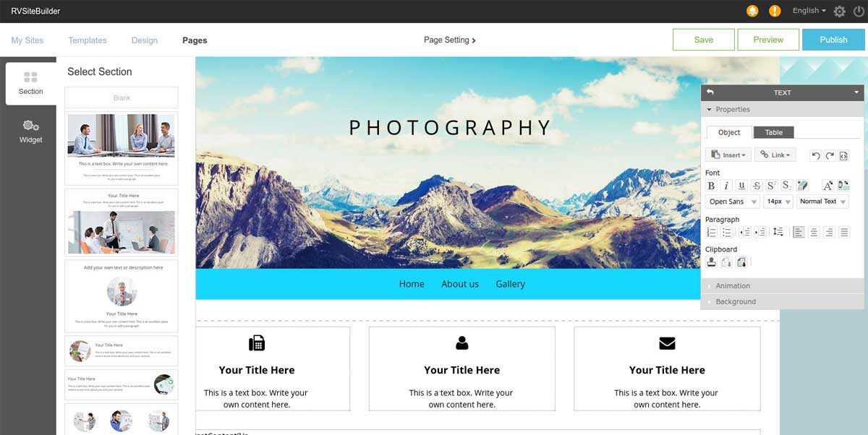Select the line spacing icon
Viewport: 868px width, 435px height.
[x=778, y=232]
